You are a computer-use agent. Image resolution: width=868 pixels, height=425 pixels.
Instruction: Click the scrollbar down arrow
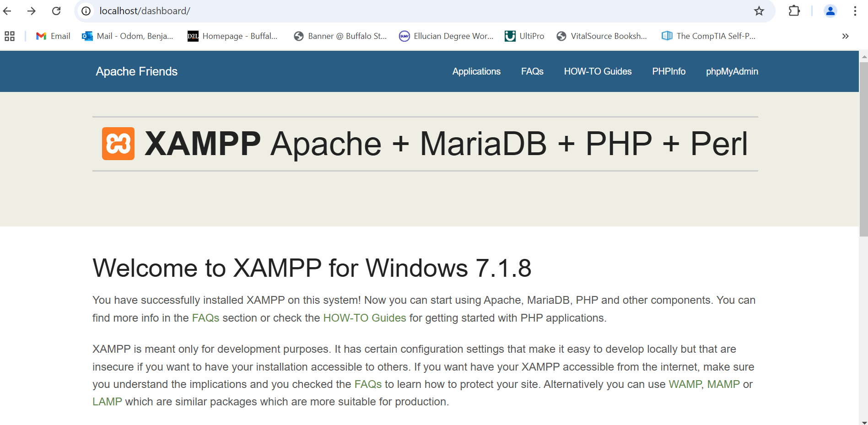pos(864,422)
